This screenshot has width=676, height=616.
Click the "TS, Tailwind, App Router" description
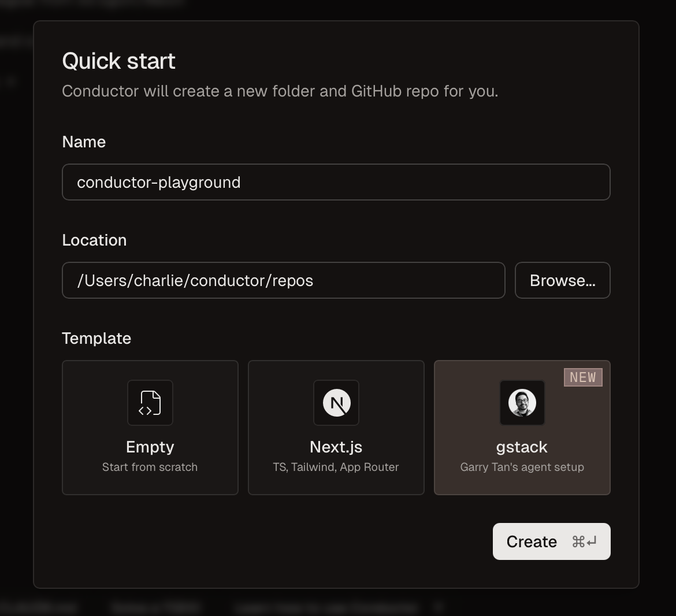pyautogui.click(x=336, y=467)
